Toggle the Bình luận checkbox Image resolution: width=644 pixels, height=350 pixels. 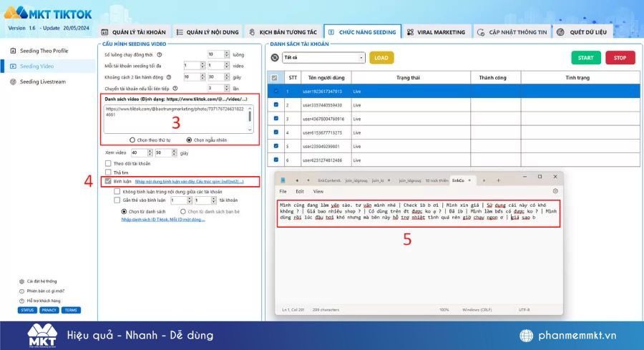coord(108,181)
